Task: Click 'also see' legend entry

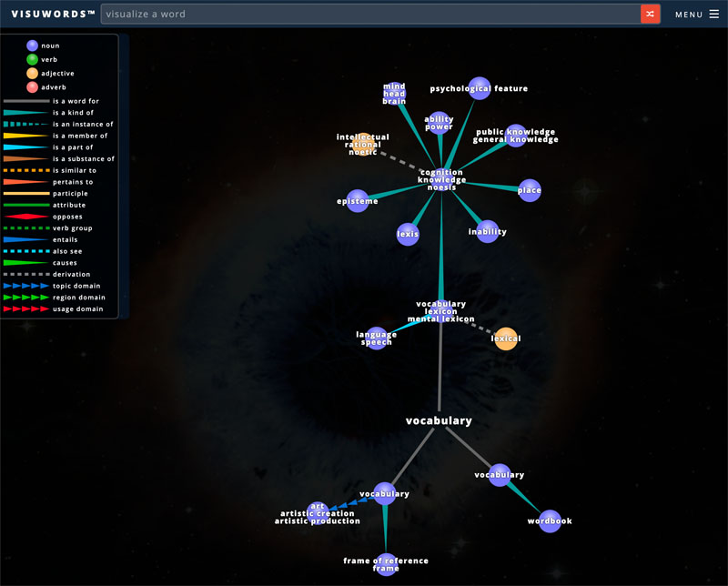Action: click(x=43, y=251)
